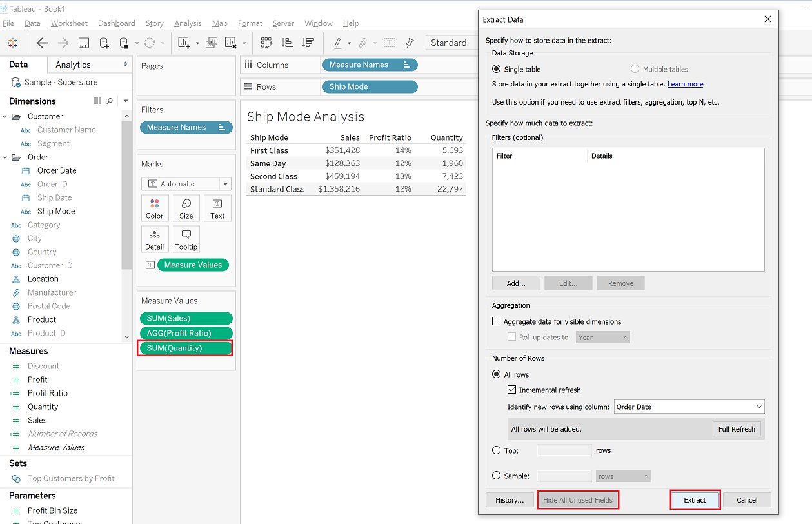Remove the SUM(Quantity) pill from Measure Values
812x524 pixels.
coord(185,348)
